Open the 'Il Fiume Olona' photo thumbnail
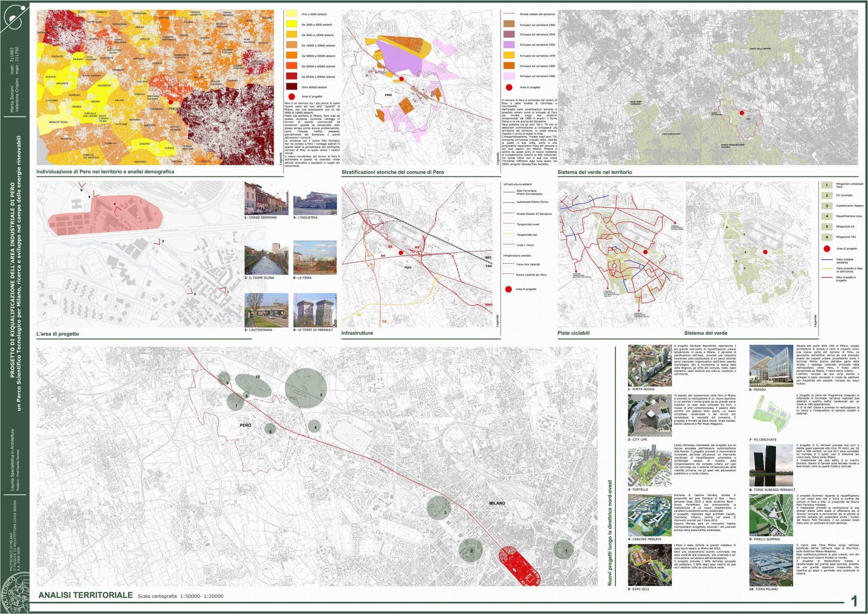Screen dimensions: 868x614 [266, 259]
